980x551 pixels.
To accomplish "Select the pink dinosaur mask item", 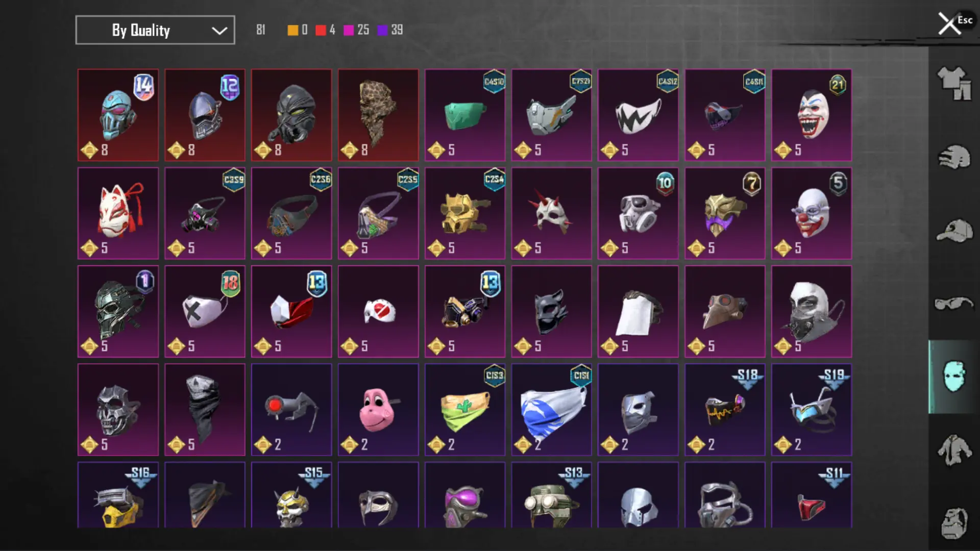I will [x=378, y=410].
